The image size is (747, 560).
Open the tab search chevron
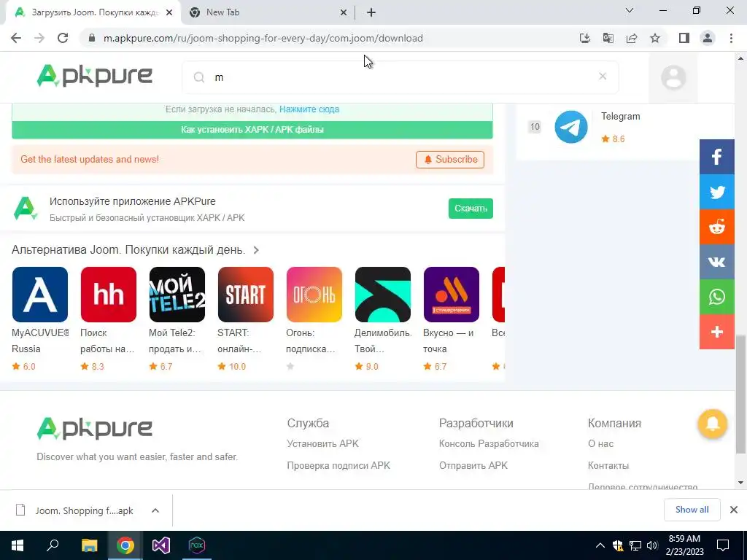[x=630, y=10]
